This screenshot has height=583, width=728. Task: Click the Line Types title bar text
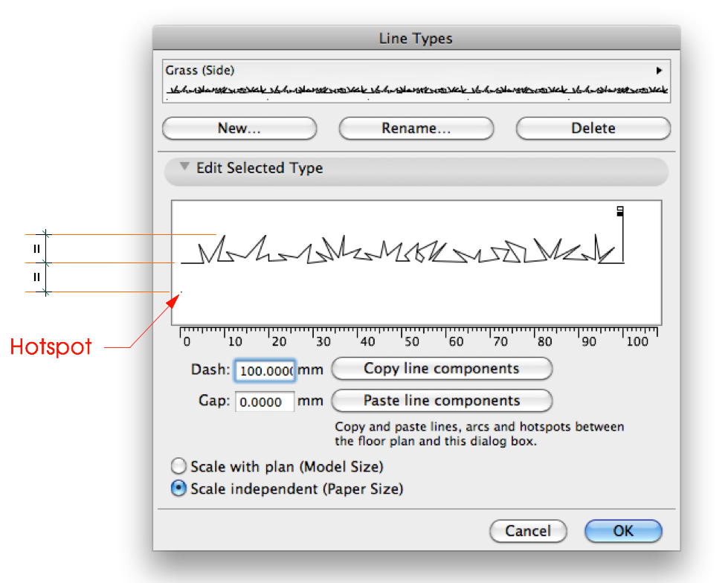click(x=416, y=38)
